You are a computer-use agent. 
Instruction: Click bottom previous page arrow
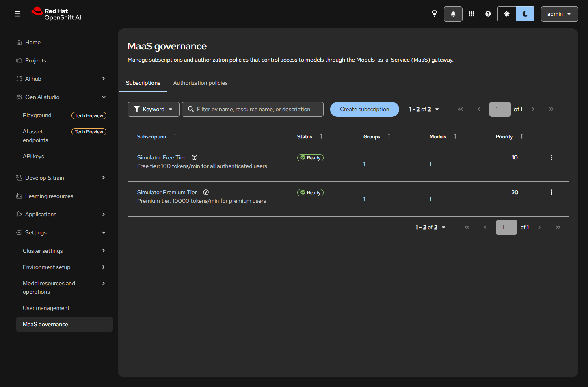click(485, 227)
